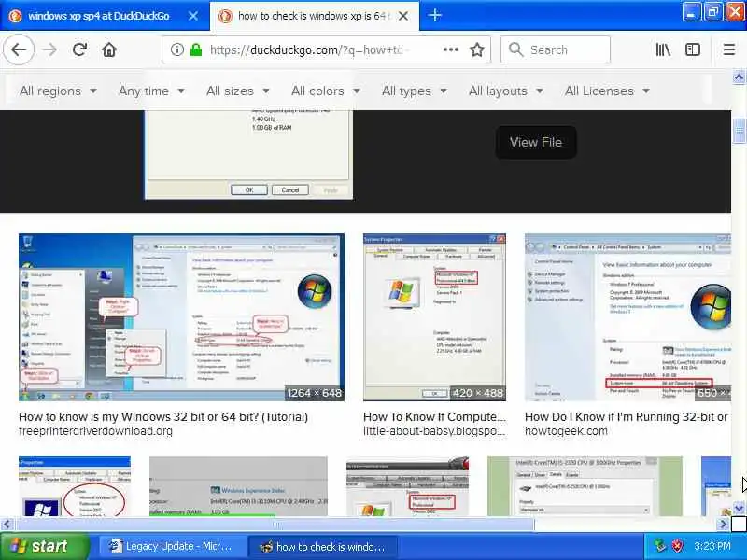Show site information icon in address bar
Image resolution: width=747 pixels, height=560 pixels.
(176, 49)
